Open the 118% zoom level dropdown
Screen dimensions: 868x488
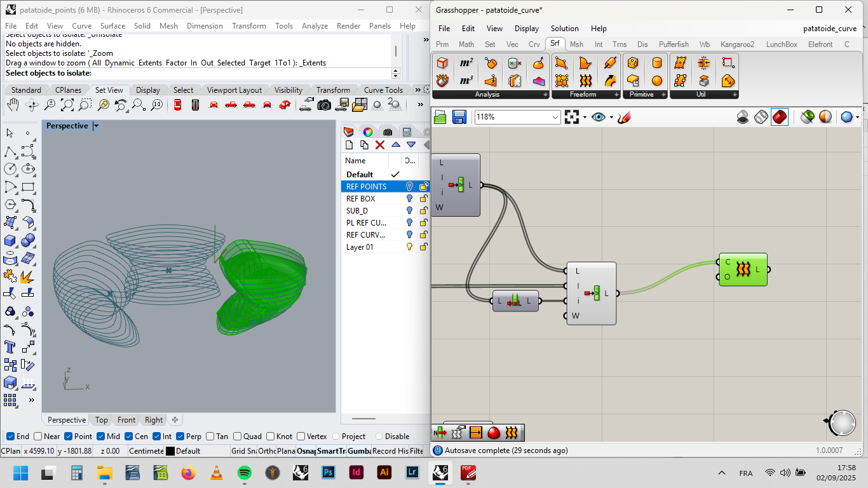point(555,117)
